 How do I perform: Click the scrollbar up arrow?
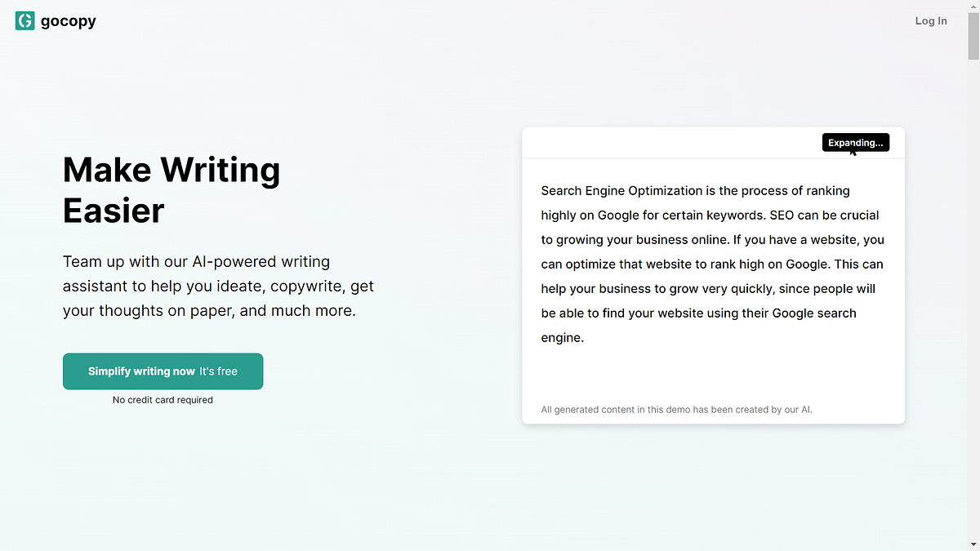pyautogui.click(x=973, y=6)
